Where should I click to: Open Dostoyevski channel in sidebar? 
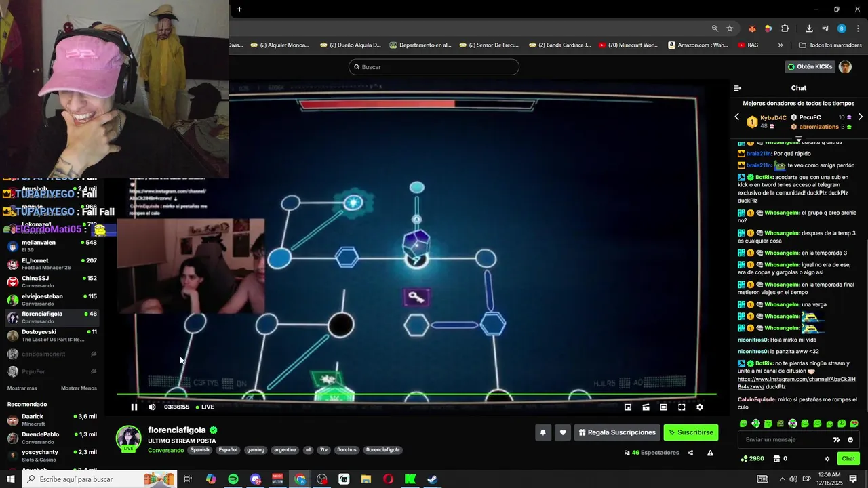click(52, 335)
